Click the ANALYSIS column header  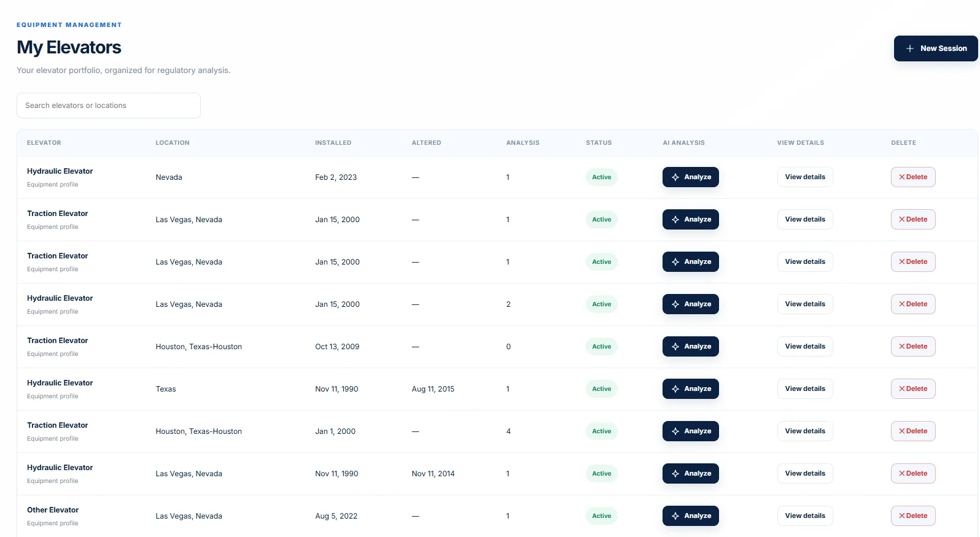(x=523, y=143)
